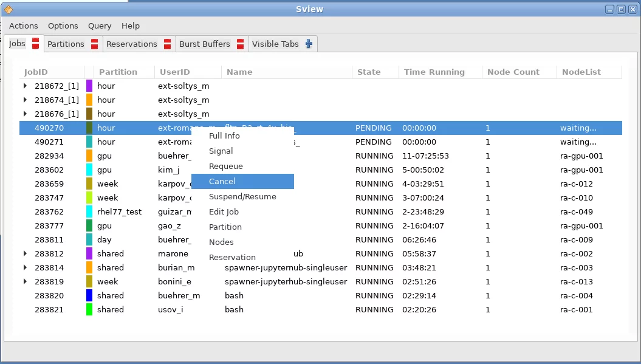Open the Actions menu
641x364 pixels.
[23, 26]
